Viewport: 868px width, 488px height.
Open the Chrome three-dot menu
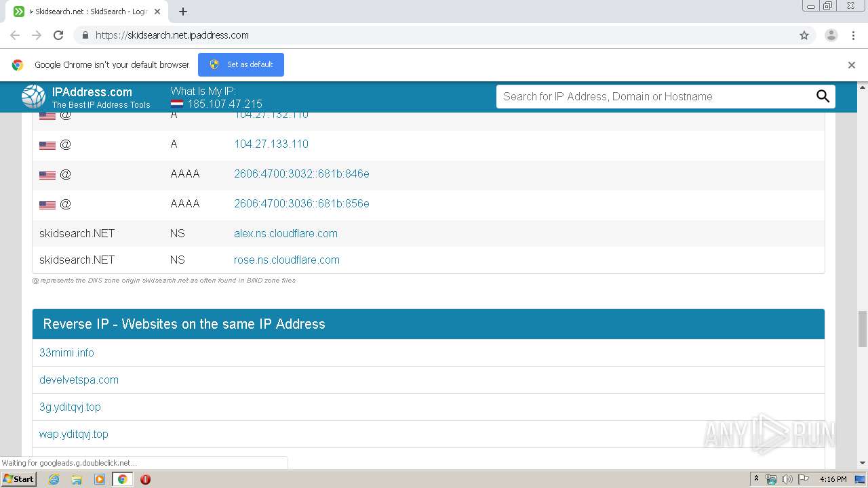click(853, 35)
